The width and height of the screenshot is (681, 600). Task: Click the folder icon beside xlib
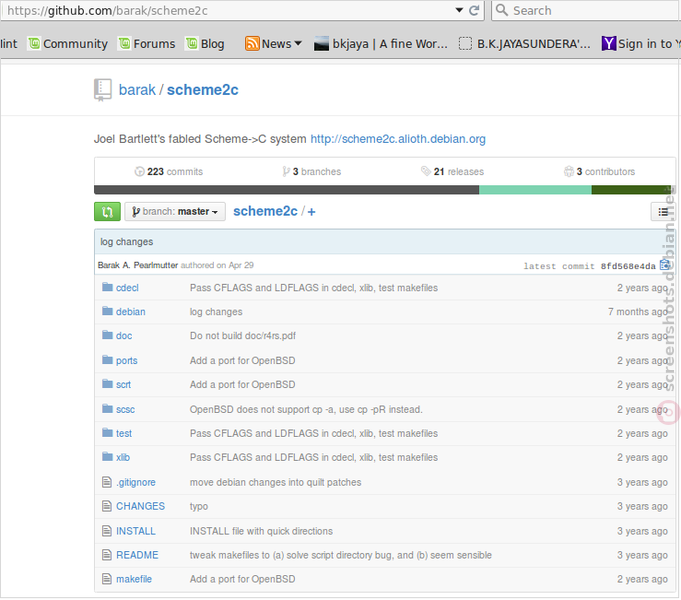coord(107,457)
